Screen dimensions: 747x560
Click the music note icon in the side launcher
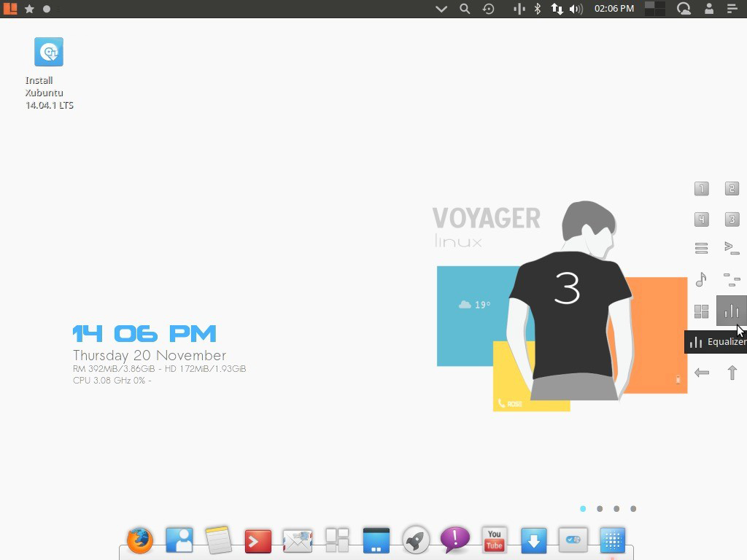(701, 279)
